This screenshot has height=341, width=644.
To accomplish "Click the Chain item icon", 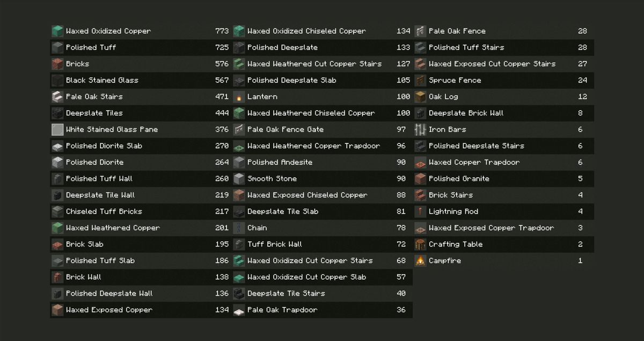I will (239, 228).
